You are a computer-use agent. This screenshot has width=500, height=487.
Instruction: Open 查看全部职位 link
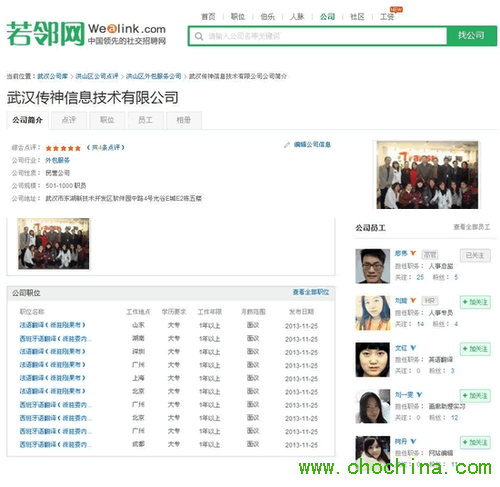(311, 292)
